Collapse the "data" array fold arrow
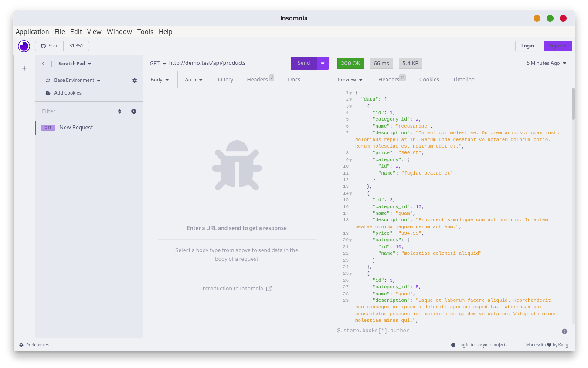The width and height of the screenshot is (588, 368). coord(350,100)
